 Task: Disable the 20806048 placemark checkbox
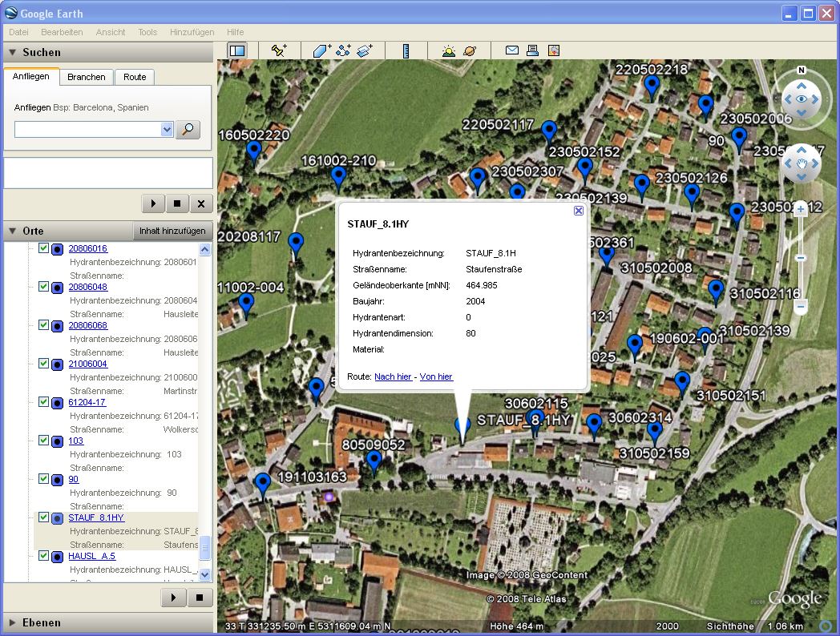(x=44, y=287)
